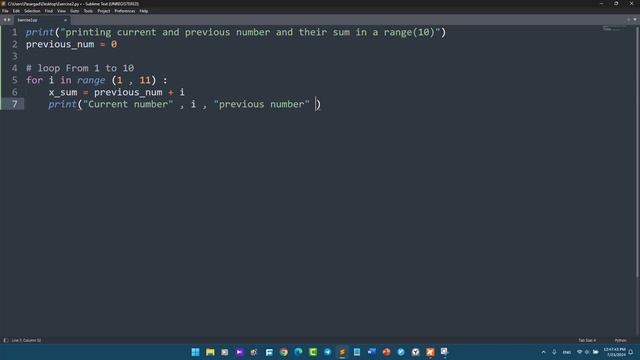
Task: Open the Selection menu
Action: point(32,11)
